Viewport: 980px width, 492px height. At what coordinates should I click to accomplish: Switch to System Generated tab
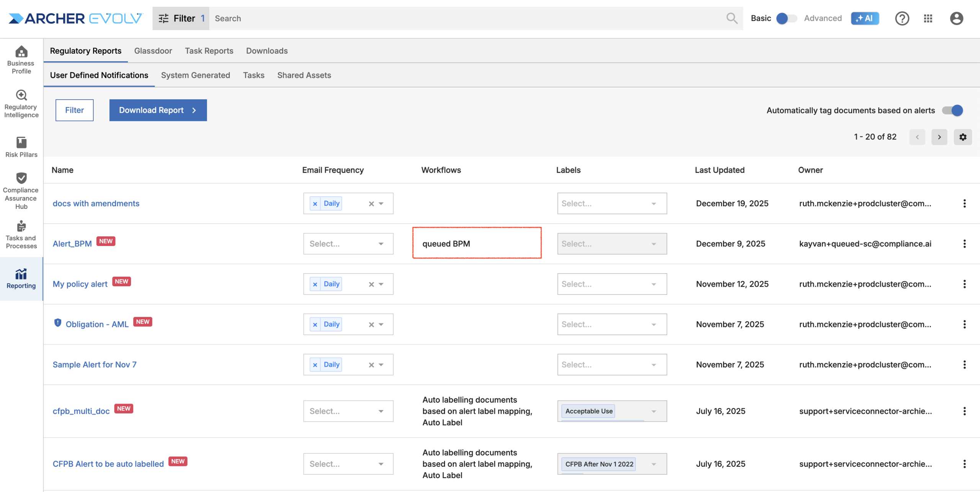pos(195,75)
